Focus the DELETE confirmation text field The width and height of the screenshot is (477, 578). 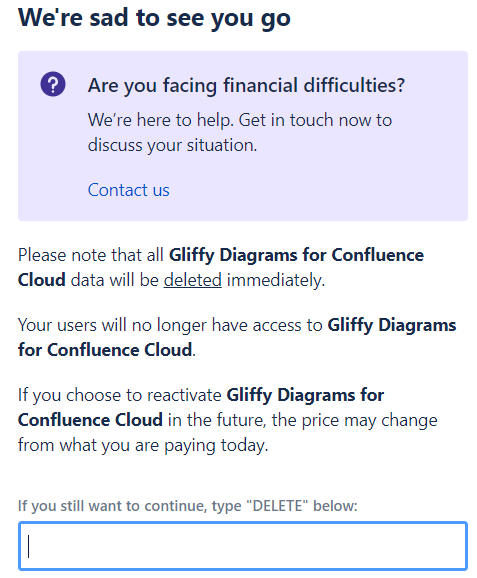click(243, 546)
